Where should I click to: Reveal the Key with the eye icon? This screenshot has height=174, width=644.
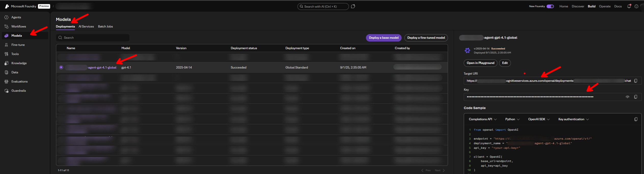627,97
